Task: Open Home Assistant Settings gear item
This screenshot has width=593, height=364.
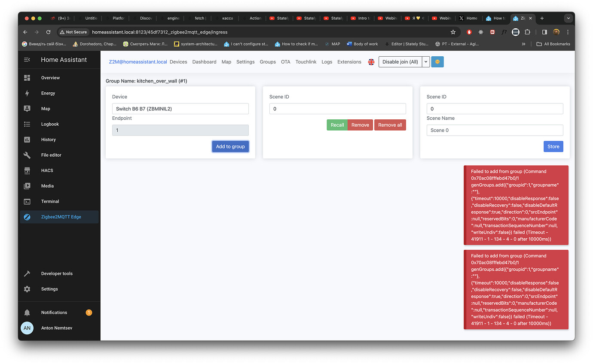Action: click(x=59, y=289)
